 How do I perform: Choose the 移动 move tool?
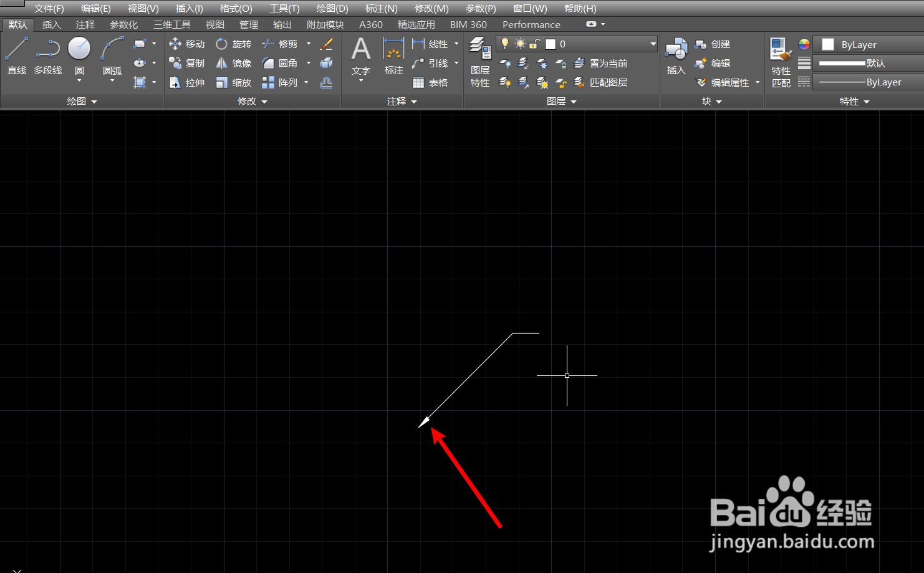pyautogui.click(x=187, y=44)
